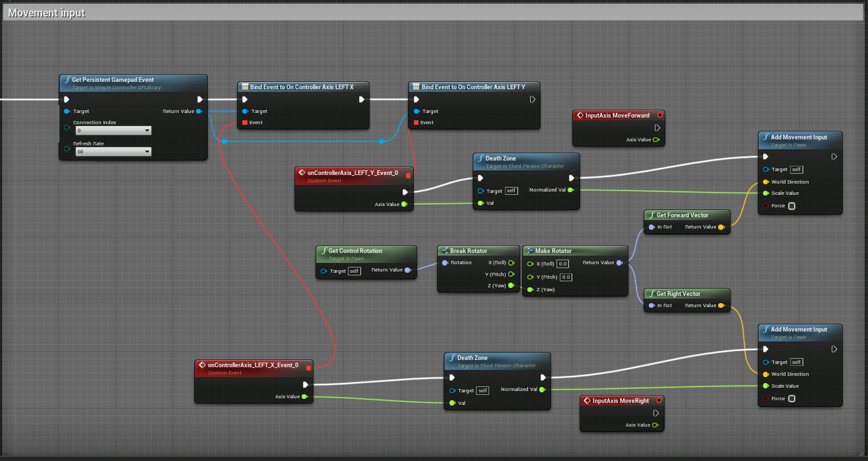The width and height of the screenshot is (868, 461).
Task: Open the Refresh Rate dropdown
Action: coord(114,151)
